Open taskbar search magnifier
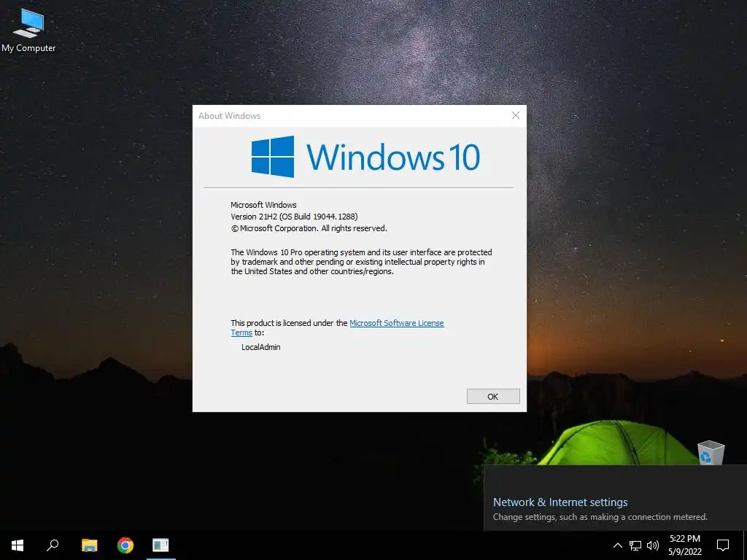The width and height of the screenshot is (747, 560). pos(53,545)
